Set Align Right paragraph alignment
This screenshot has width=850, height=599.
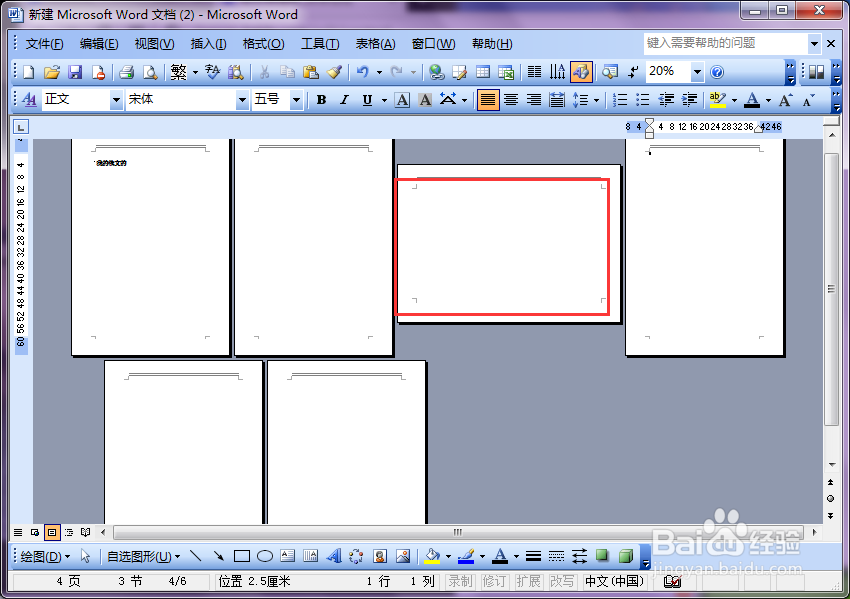click(534, 100)
